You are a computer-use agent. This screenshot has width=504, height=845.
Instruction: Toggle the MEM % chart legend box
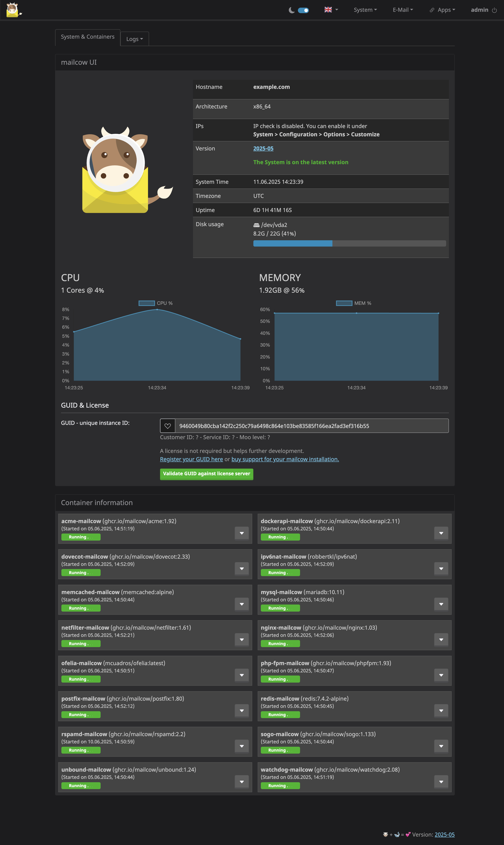click(x=344, y=303)
